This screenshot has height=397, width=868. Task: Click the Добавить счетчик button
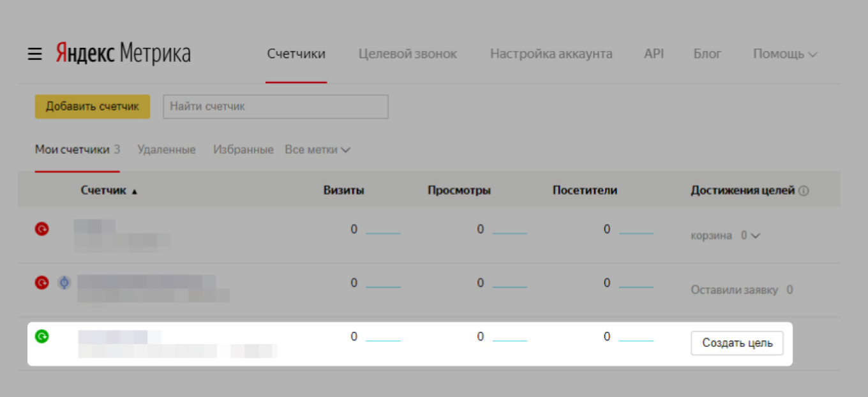coord(93,107)
